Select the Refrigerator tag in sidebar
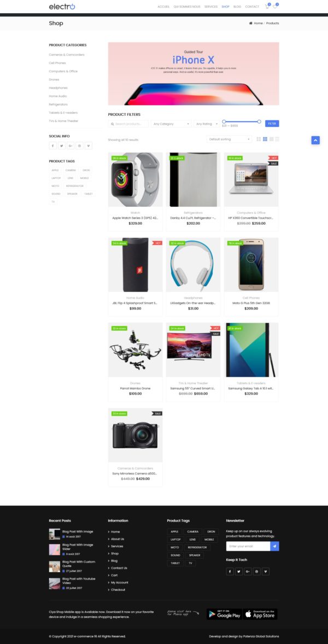 (75, 186)
